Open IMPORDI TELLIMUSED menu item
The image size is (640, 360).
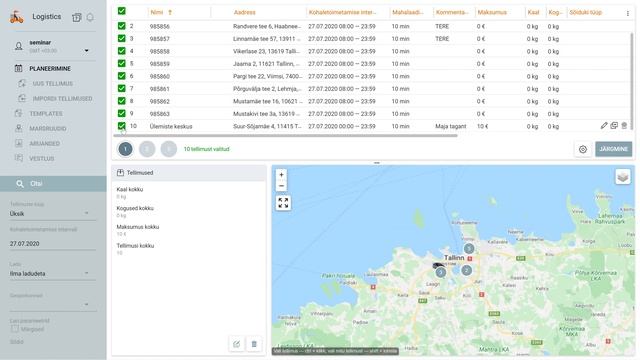pos(62,99)
